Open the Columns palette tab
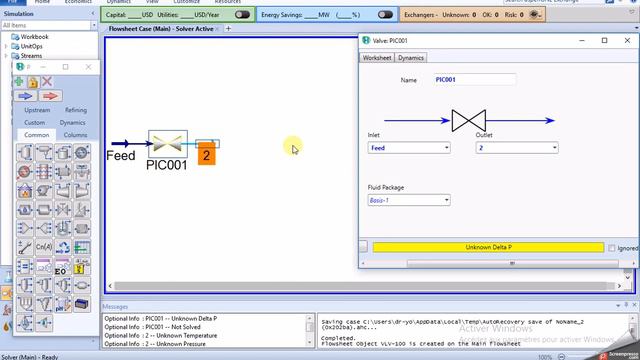 click(x=76, y=135)
